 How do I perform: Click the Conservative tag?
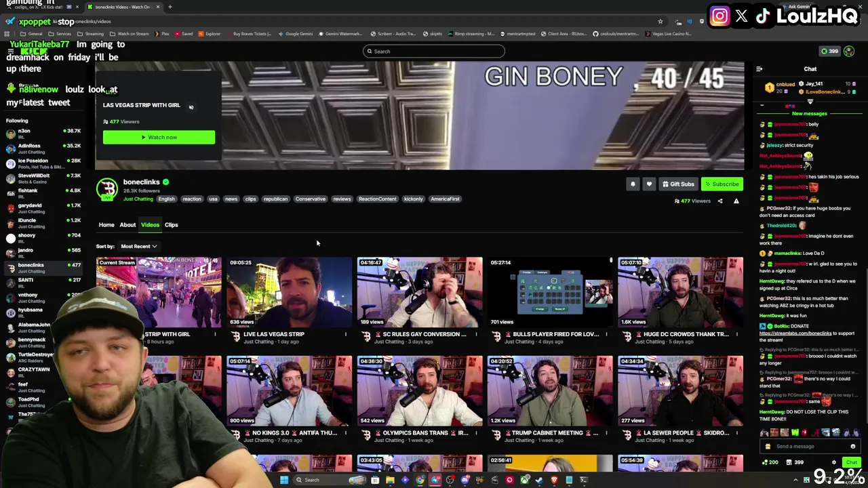(310, 199)
